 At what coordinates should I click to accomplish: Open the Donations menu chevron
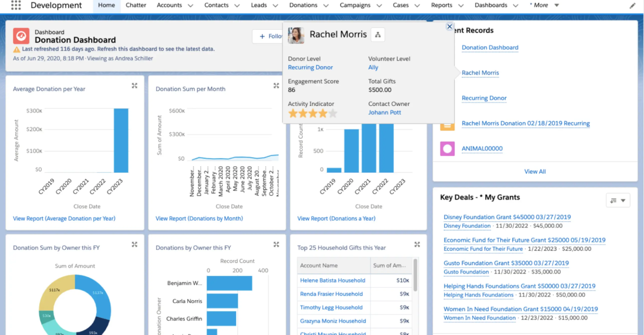point(326,6)
